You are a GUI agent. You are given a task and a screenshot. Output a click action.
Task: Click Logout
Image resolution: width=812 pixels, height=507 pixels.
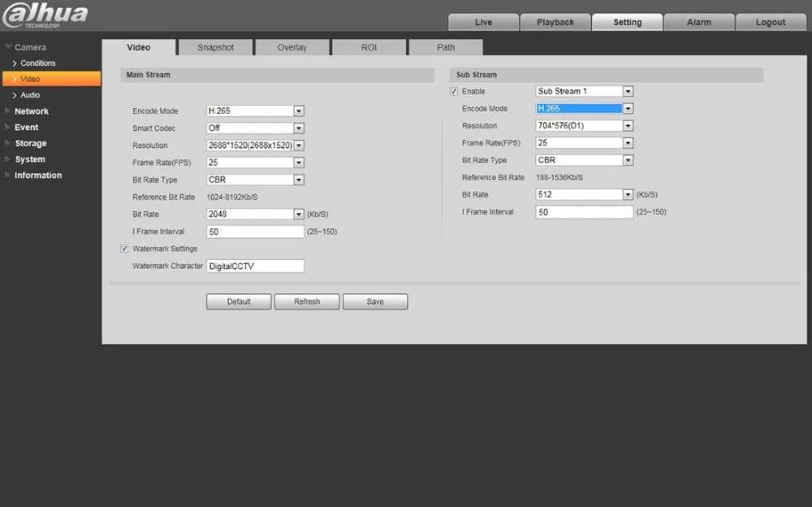click(x=771, y=22)
